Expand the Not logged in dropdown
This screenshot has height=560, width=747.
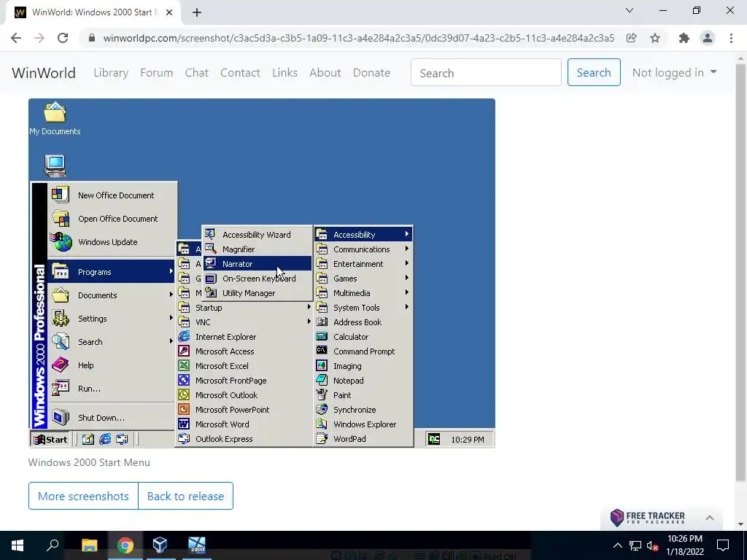674,72
